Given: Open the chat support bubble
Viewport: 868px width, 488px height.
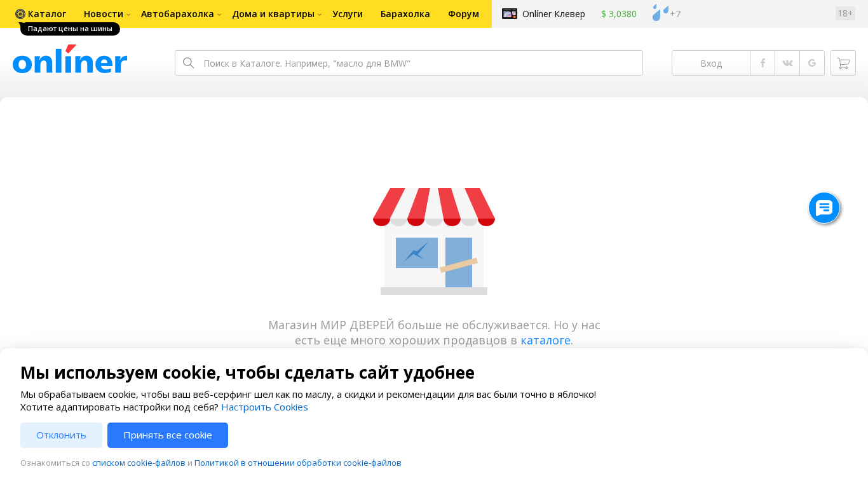Looking at the screenshot, I should pos(824,208).
